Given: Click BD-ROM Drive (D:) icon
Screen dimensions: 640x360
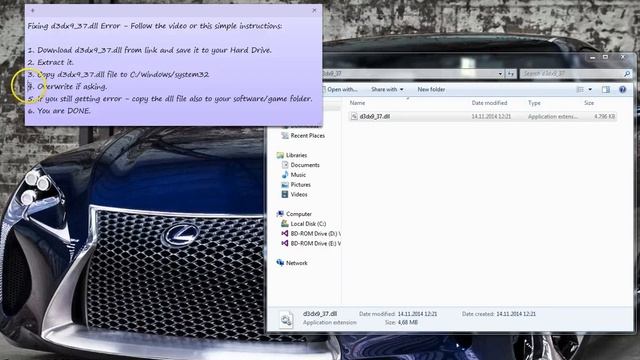Looking at the screenshot, I should pos(285,233).
